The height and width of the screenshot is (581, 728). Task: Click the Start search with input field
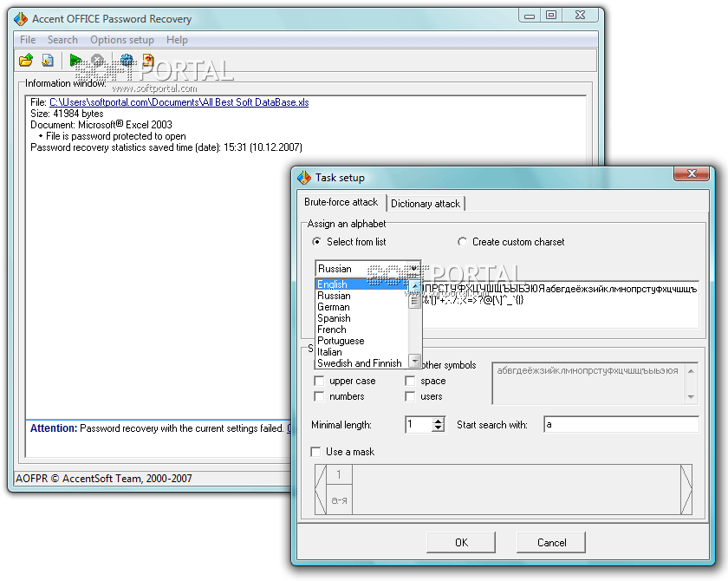click(621, 425)
